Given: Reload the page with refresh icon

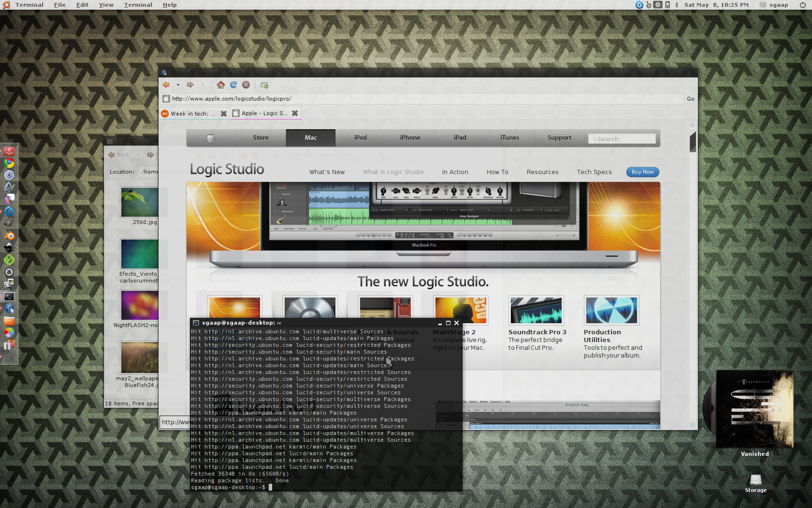Looking at the screenshot, I should pos(233,85).
